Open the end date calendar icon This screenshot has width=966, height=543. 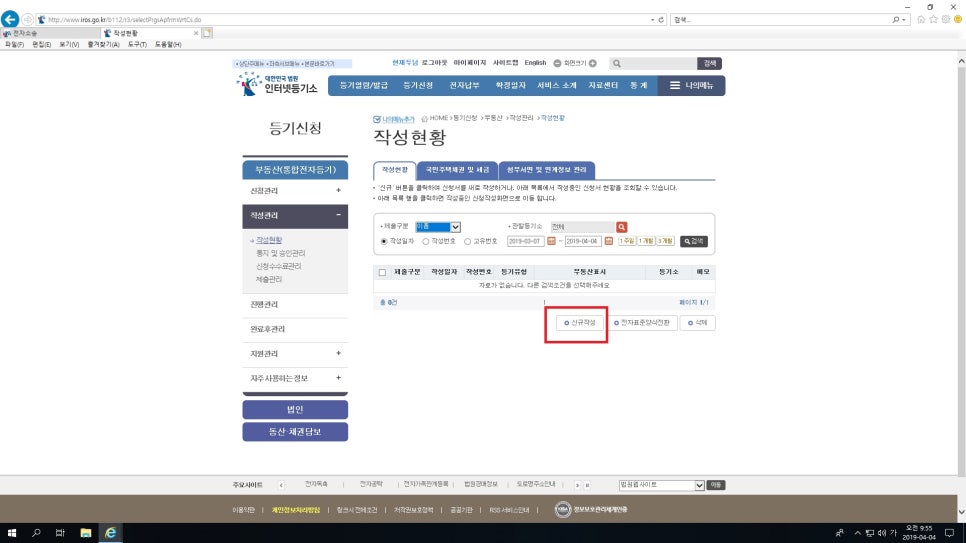tap(609, 241)
